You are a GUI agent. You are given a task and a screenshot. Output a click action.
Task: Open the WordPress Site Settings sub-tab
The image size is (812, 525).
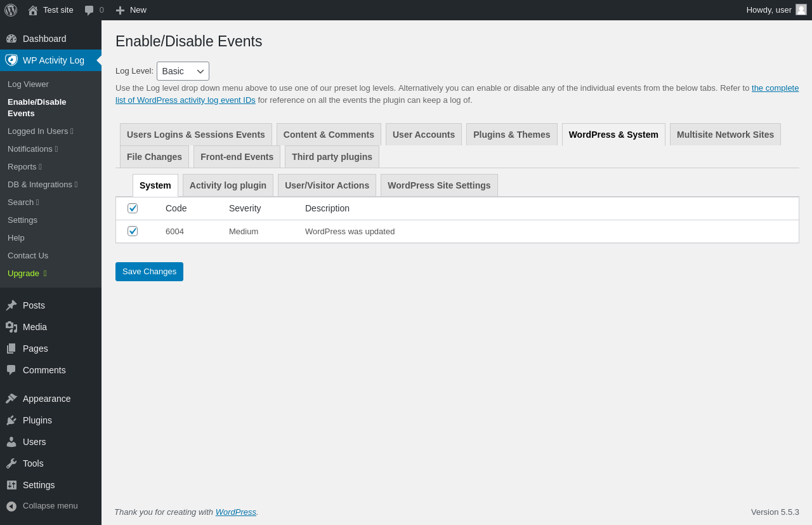coord(439,185)
